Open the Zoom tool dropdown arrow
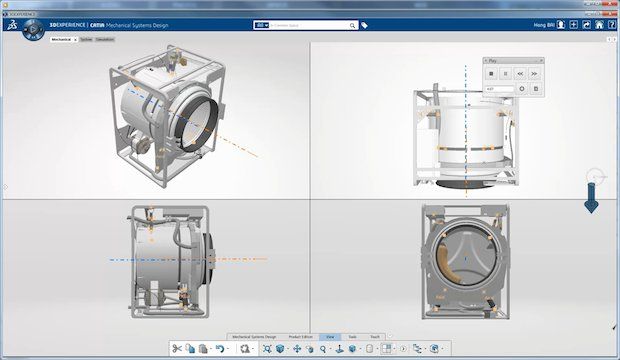 tap(330, 349)
